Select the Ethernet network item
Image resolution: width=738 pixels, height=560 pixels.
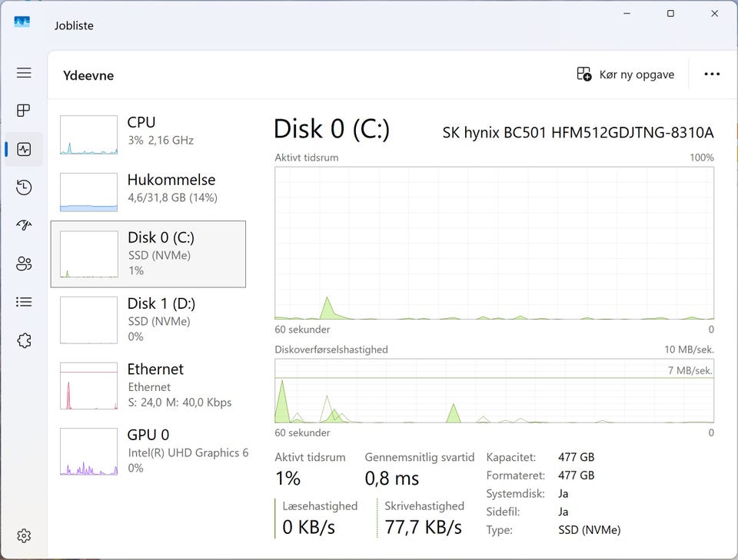(148, 386)
